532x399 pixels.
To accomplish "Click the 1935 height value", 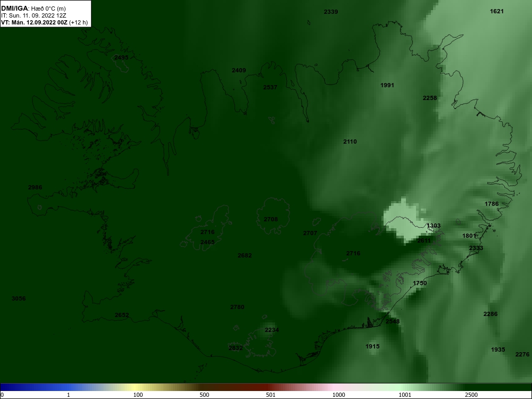I will pyautogui.click(x=498, y=350).
